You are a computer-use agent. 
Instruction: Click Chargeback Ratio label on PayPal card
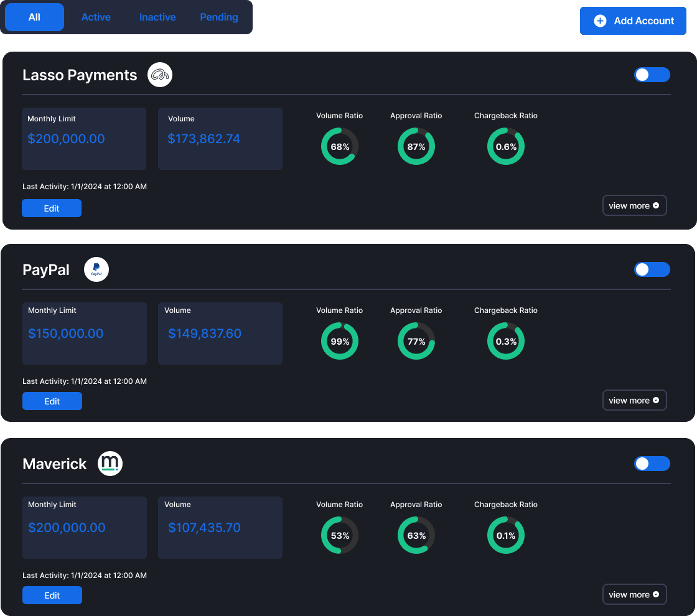(x=506, y=310)
